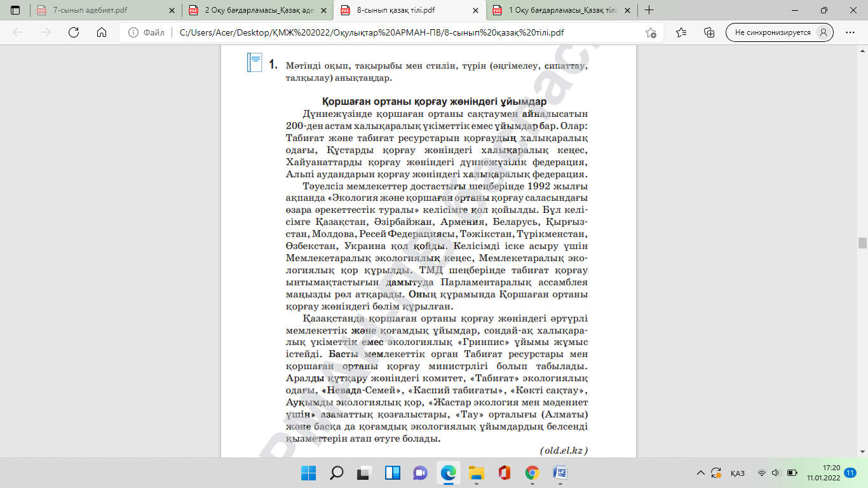The height and width of the screenshot is (488, 868).
Task: Open the browser home page
Action: tap(102, 32)
